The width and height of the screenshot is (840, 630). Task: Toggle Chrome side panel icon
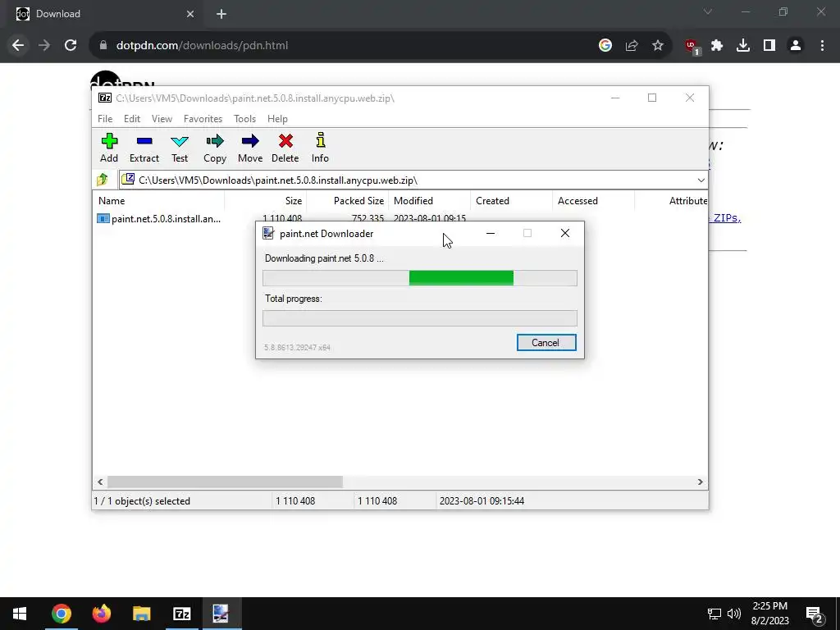(769, 46)
